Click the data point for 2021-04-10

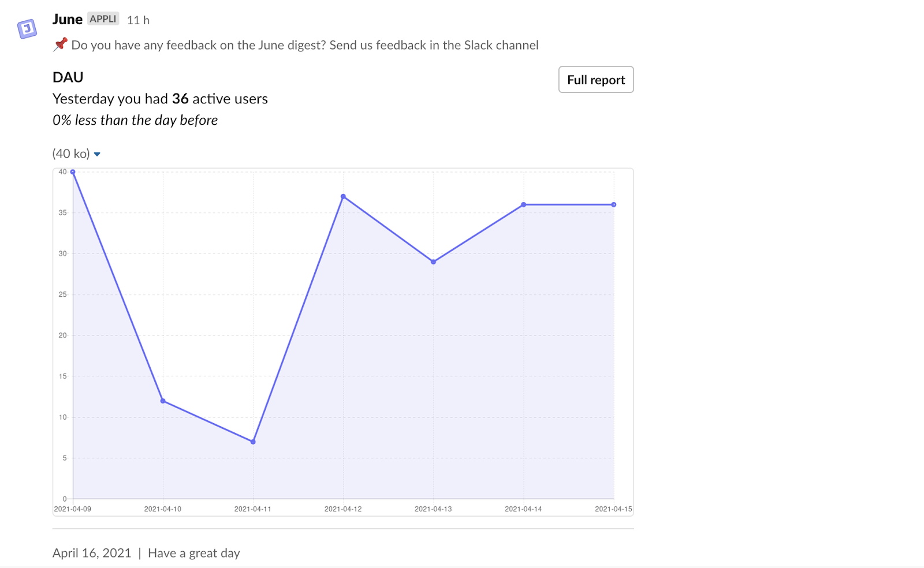(x=163, y=401)
